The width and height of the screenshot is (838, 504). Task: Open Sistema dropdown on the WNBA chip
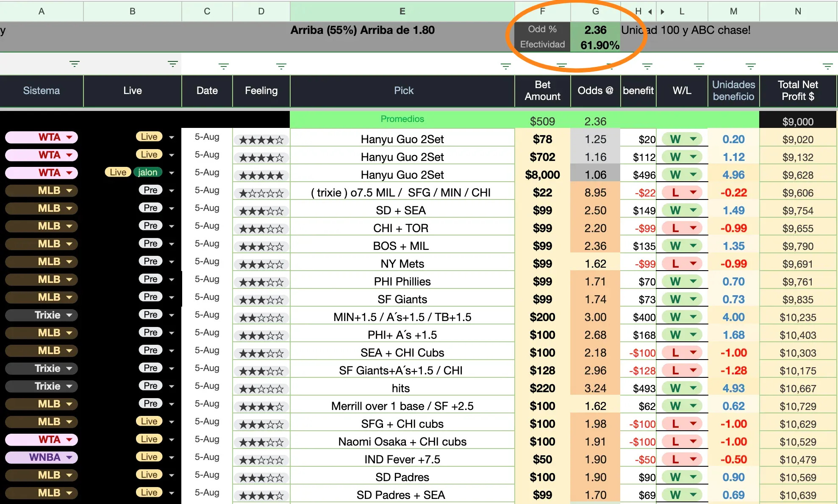(x=69, y=457)
